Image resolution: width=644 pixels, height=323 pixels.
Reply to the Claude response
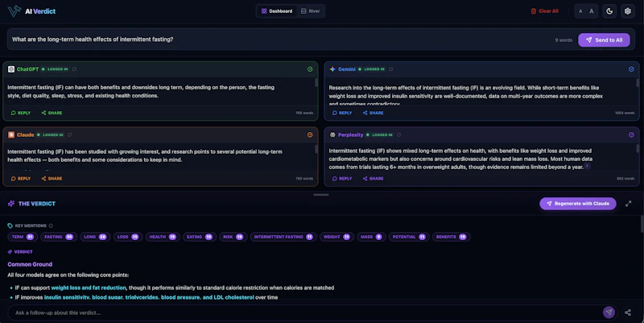pos(21,178)
